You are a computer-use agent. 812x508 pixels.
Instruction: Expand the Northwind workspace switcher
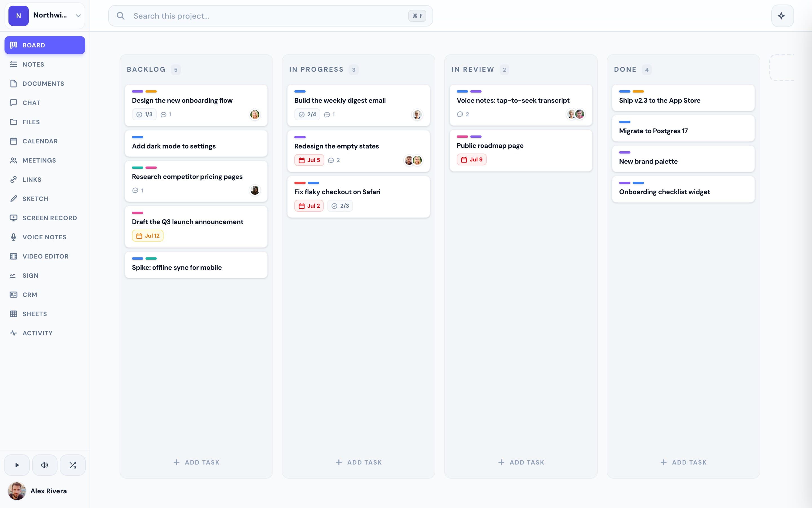tap(45, 16)
